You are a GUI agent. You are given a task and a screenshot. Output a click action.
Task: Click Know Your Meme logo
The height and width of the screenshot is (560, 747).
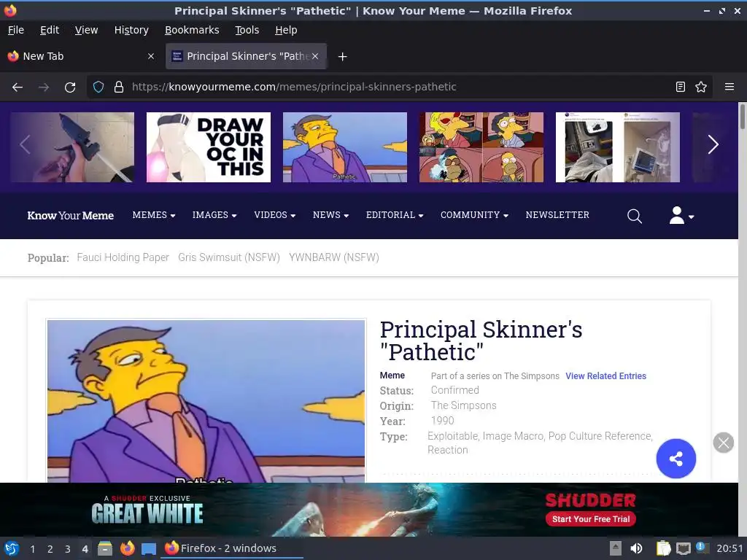click(x=71, y=216)
